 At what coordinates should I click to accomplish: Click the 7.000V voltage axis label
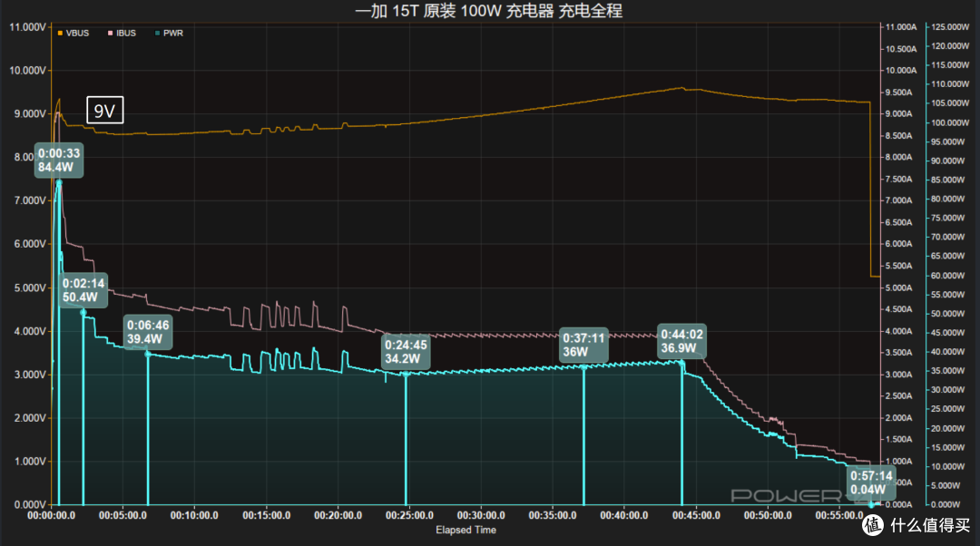[x=30, y=200]
